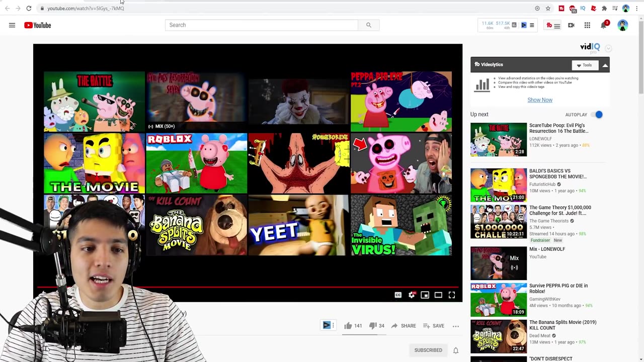The height and width of the screenshot is (362, 644).
Task: Open the vidIQ dropdown beside like button
Action: coord(329,325)
